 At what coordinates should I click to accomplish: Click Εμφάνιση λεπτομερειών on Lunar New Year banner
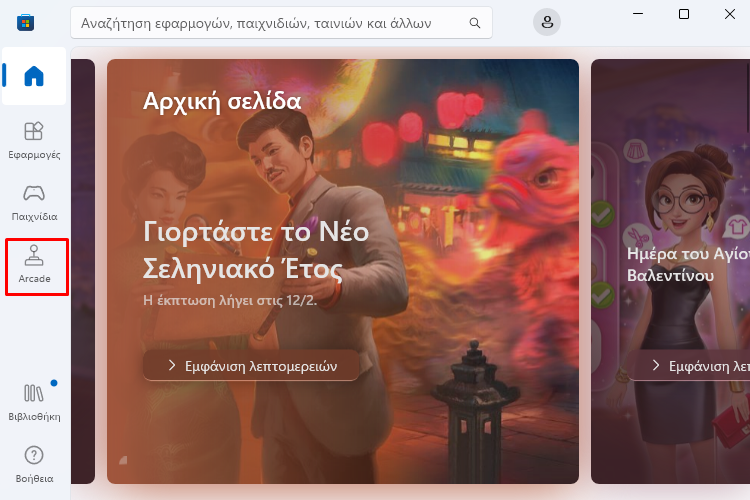[x=251, y=366]
